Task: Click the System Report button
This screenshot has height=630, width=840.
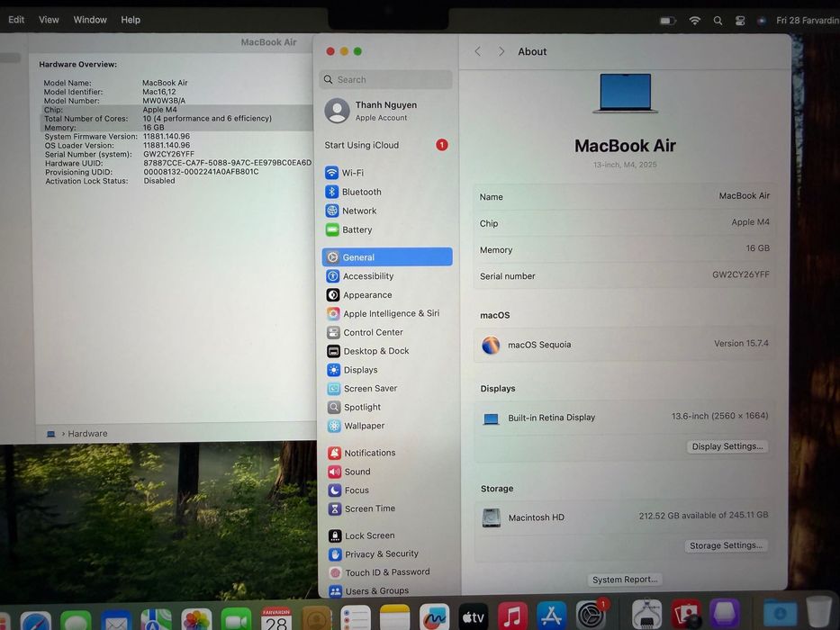Action: 625,579
